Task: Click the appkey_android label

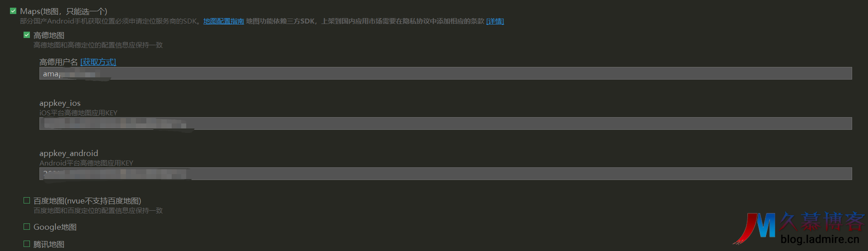Action: click(x=68, y=153)
